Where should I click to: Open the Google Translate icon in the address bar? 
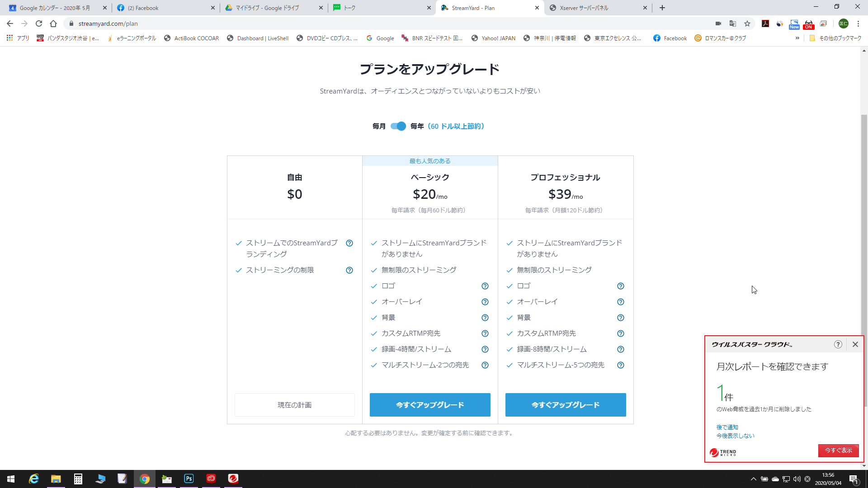[x=733, y=23]
